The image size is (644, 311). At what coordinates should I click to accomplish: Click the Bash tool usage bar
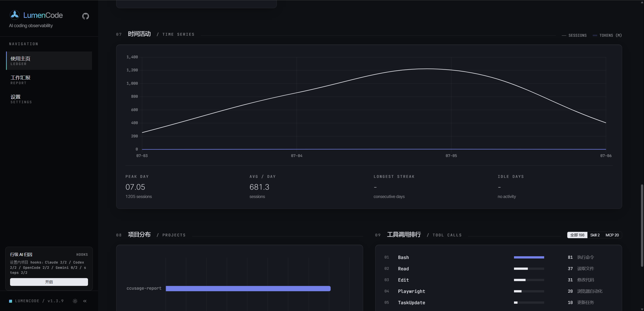[529, 257]
